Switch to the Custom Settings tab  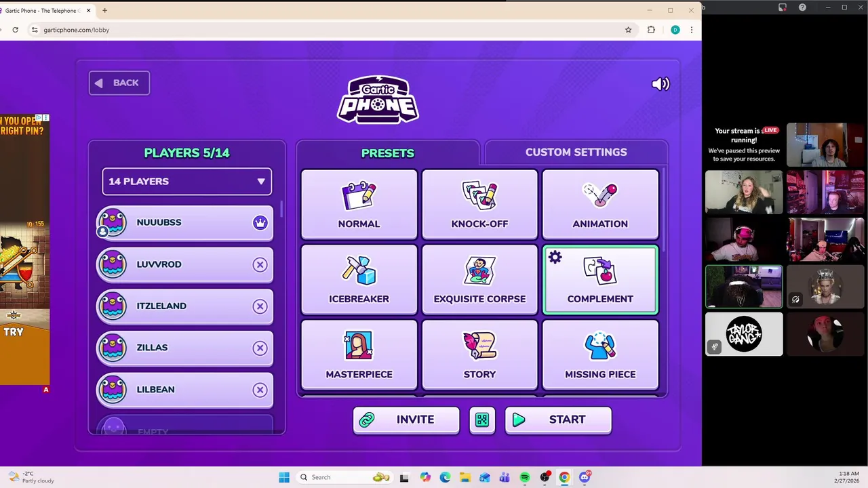coord(576,152)
